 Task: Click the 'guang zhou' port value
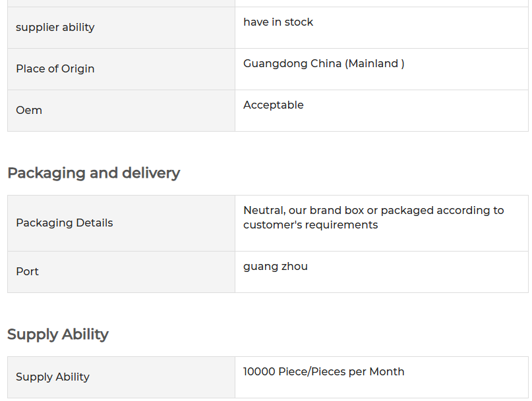click(x=276, y=267)
